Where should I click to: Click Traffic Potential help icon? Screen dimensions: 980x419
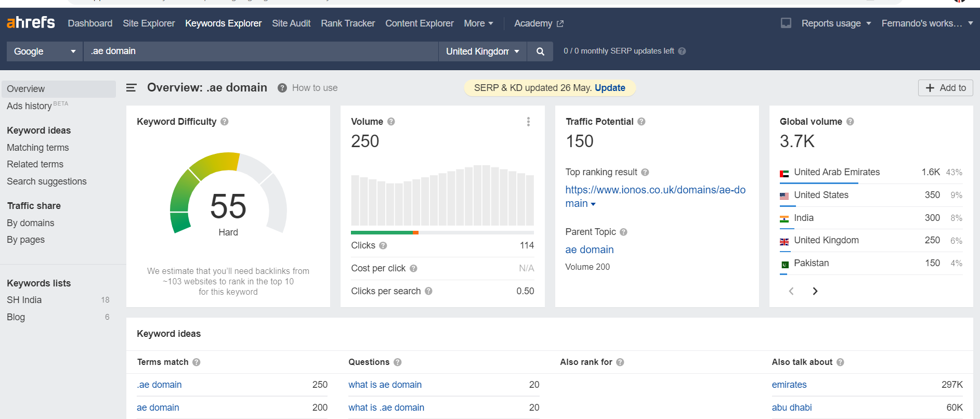[x=642, y=122]
